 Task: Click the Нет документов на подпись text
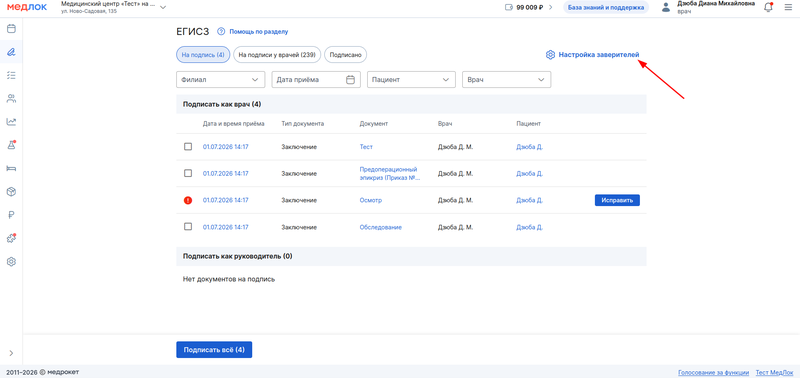[x=229, y=280]
